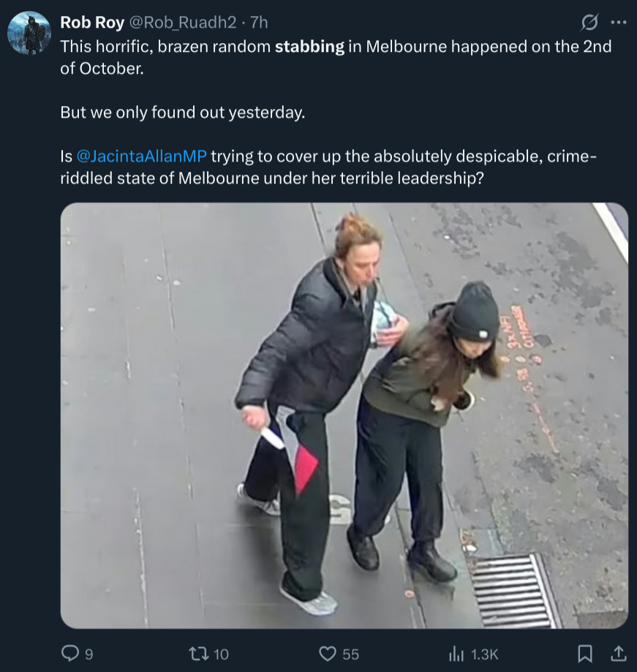Image resolution: width=637 pixels, height=672 pixels.
Task: Click the Rob Roy display name
Action: click(92, 22)
